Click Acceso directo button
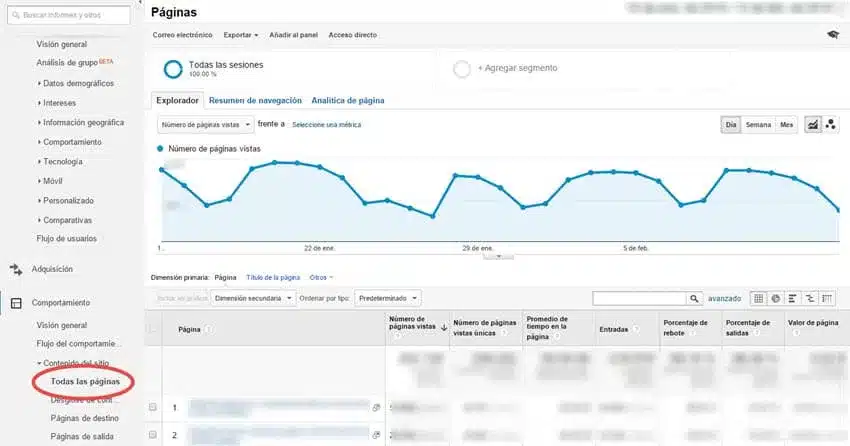This screenshot has height=446, width=850. pos(352,35)
